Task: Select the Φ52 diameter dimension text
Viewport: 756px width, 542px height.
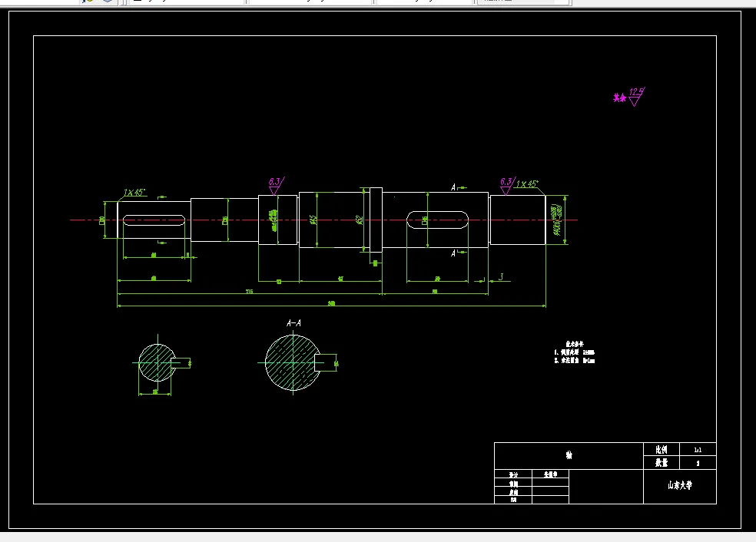Action: click(x=360, y=220)
